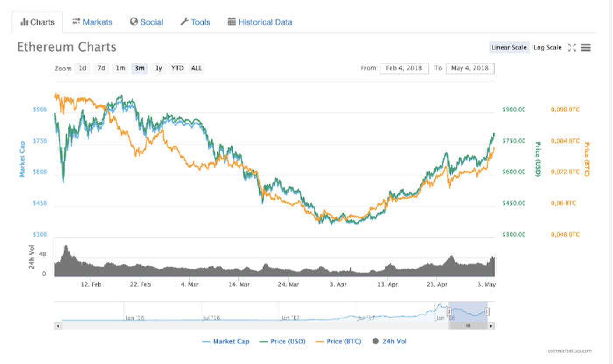Switch to the Markets tab
This screenshot has height=364, width=613.
pos(92,22)
